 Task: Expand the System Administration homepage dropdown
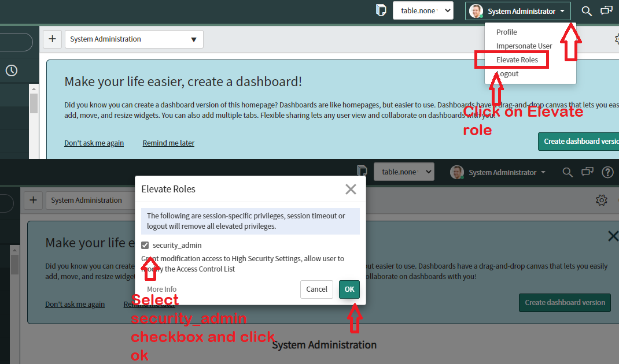coord(194,39)
